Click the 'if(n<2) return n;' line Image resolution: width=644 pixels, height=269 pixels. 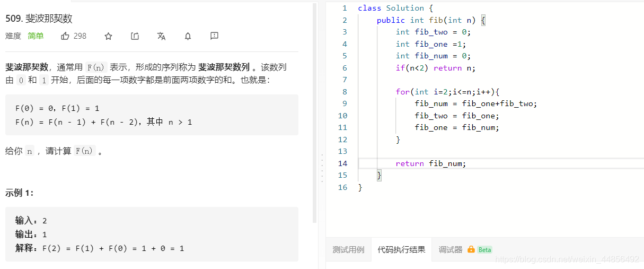click(436, 68)
